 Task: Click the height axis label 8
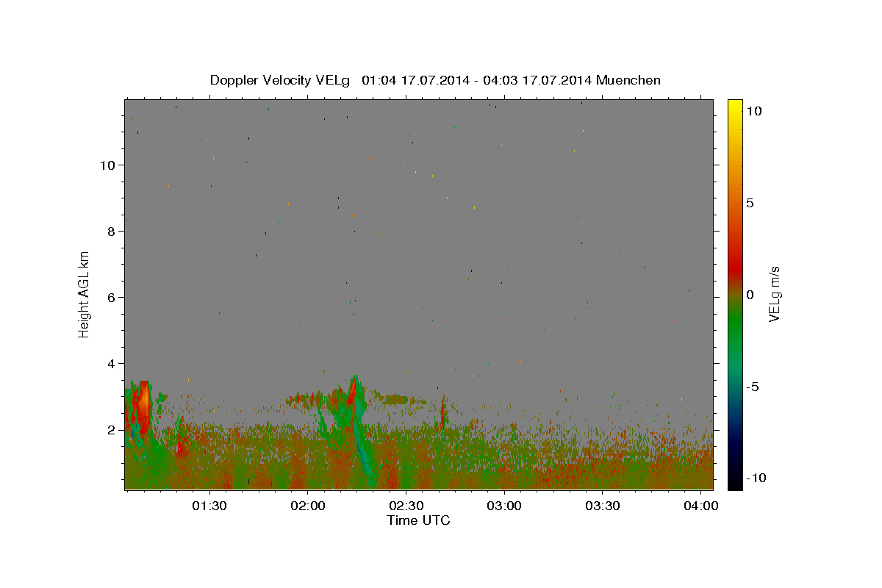click(x=112, y=231)
